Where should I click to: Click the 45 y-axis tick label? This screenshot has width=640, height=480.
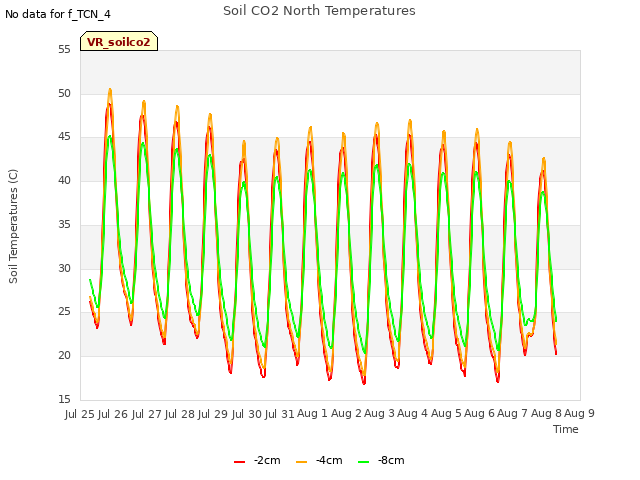[x=64, y=137]
